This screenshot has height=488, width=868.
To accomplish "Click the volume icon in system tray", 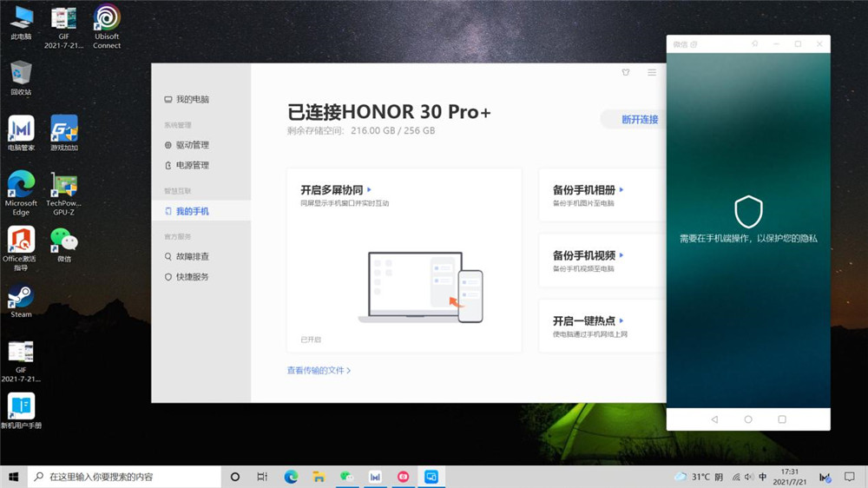I will point(749,477).
